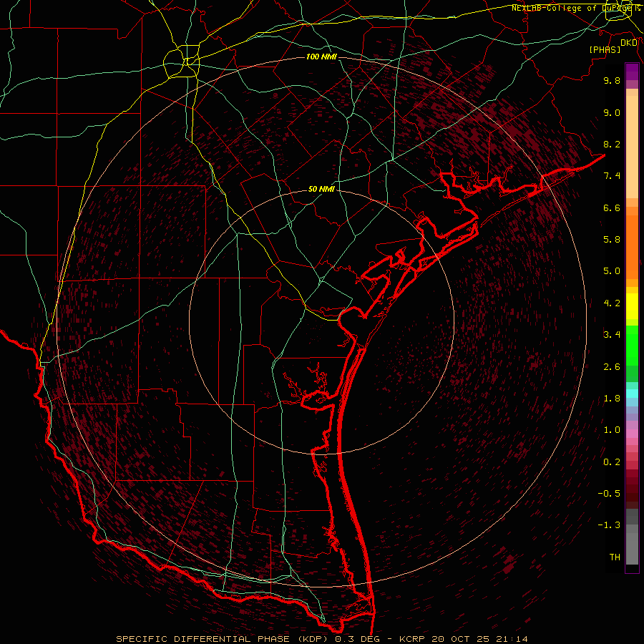The image size is (644, 644).
Task: Click the bright green segment of the color bar
Action: (632, 345)
